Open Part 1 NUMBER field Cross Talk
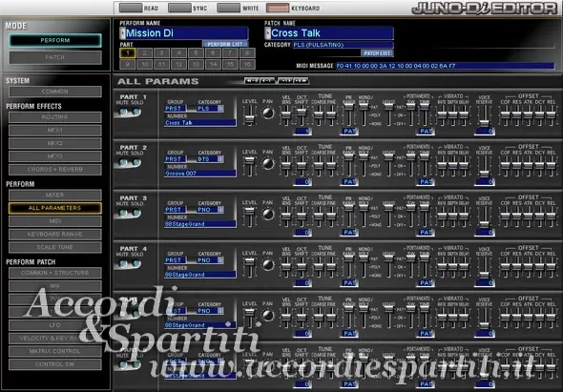Viewport: 563px width, 392px height. coord(200,123)
